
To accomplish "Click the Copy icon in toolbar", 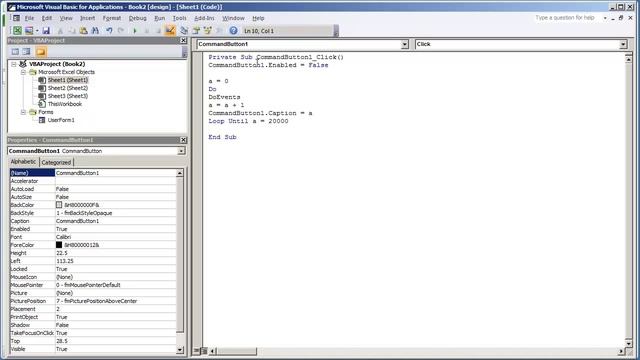I will tap(72, 31).
